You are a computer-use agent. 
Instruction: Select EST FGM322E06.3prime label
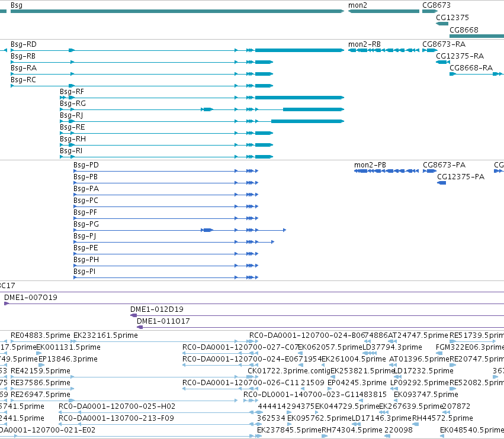coord(470,347)
